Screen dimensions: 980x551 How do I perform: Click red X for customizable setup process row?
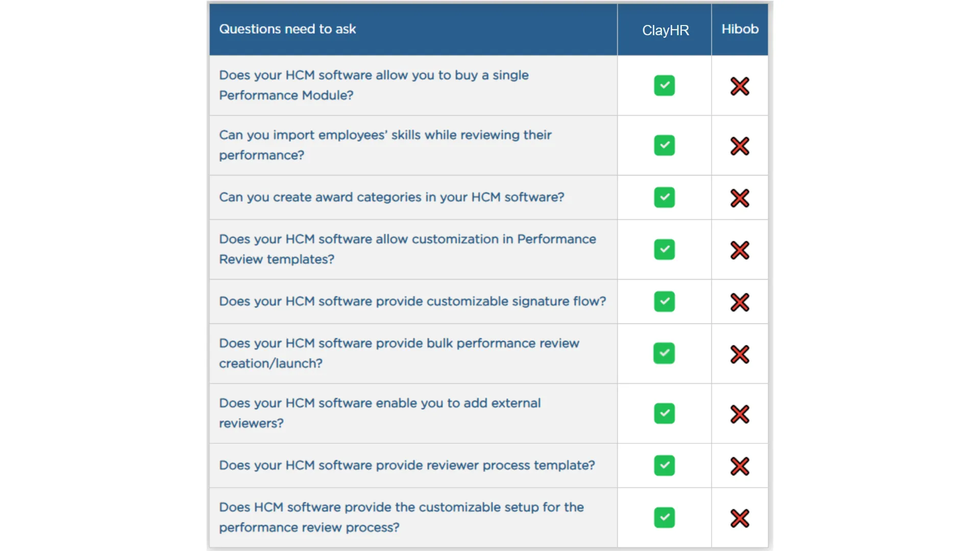point(740,518)
